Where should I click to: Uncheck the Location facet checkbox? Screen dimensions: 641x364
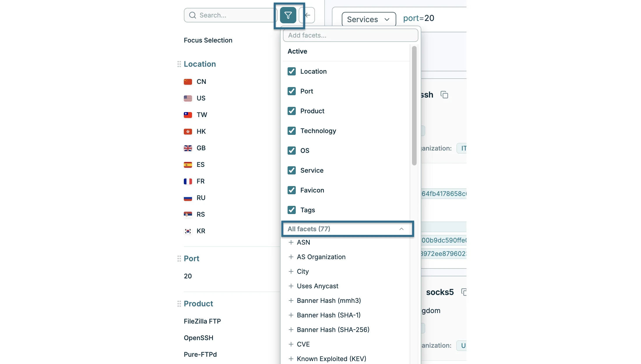tap(292, 71)
